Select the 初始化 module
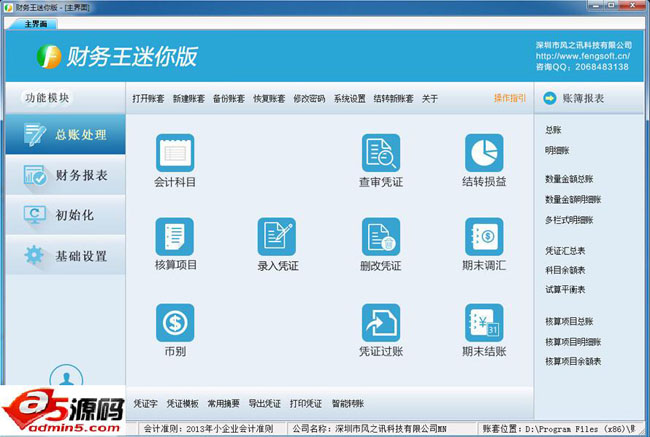This screenshot has height=437, width=650. [x=65, y=215]
